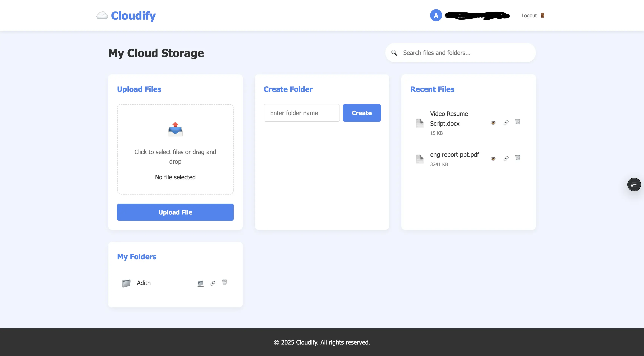Preview Video Resume Script.docx with eye icon
The width and height of the screenshot is (644, 356).
tap(493, 123)
